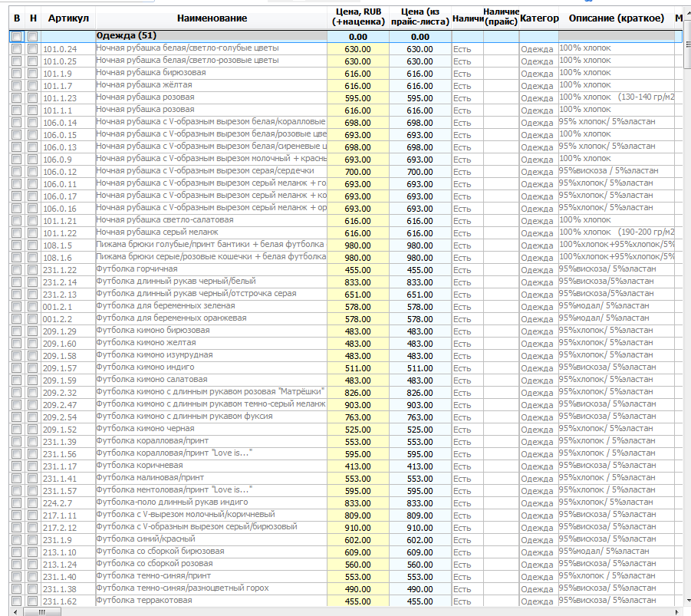This screenshot has height=616, width=691.
Task: Click the Цена (из прайс-листа) column header
Action: 420,18
